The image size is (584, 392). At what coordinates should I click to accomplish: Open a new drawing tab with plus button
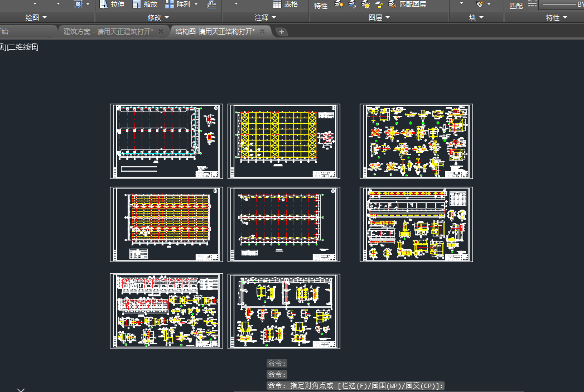282,32
